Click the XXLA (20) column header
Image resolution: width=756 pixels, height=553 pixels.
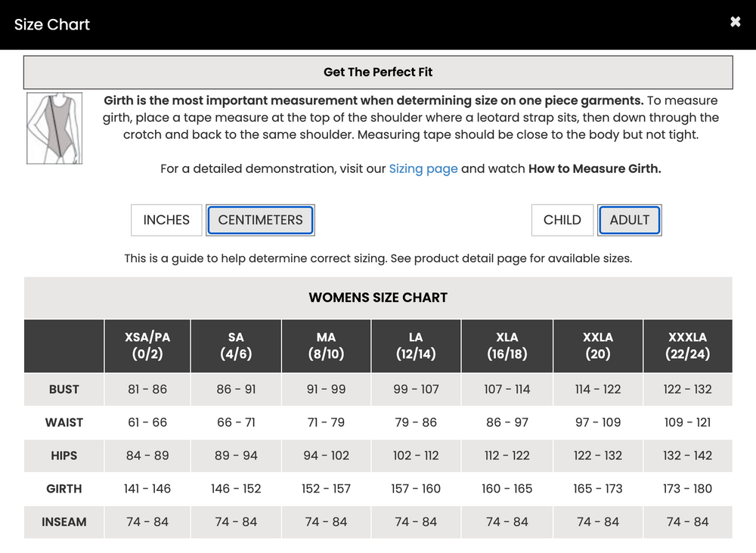pos(598,345)
